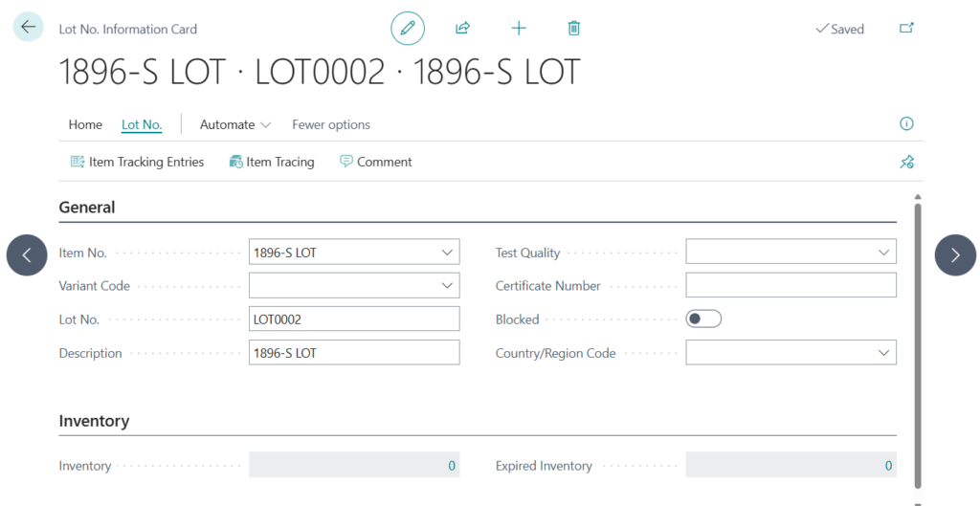This screenshot has width=980, height=506.
Task: Open the Test Quality dropdown
Action: click(883, 253)
